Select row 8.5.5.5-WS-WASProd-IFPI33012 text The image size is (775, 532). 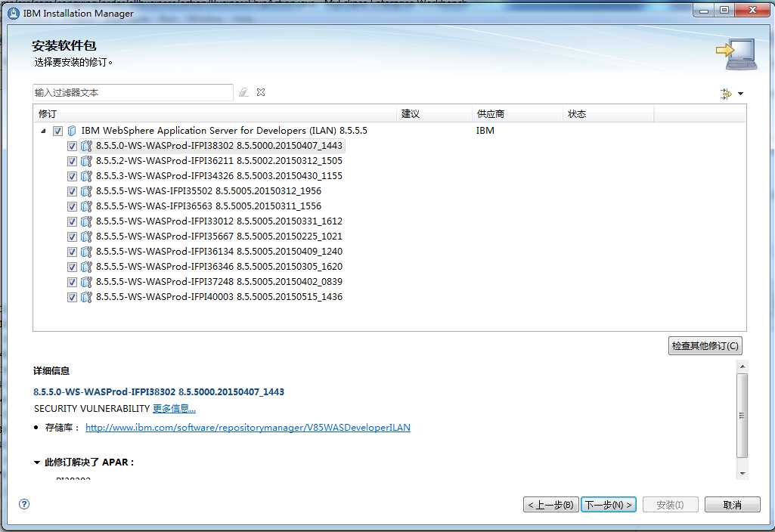(219, 221)
